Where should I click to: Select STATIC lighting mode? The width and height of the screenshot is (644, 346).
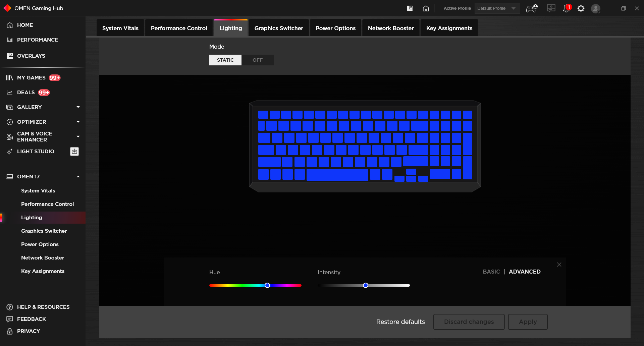click(225, 60)
